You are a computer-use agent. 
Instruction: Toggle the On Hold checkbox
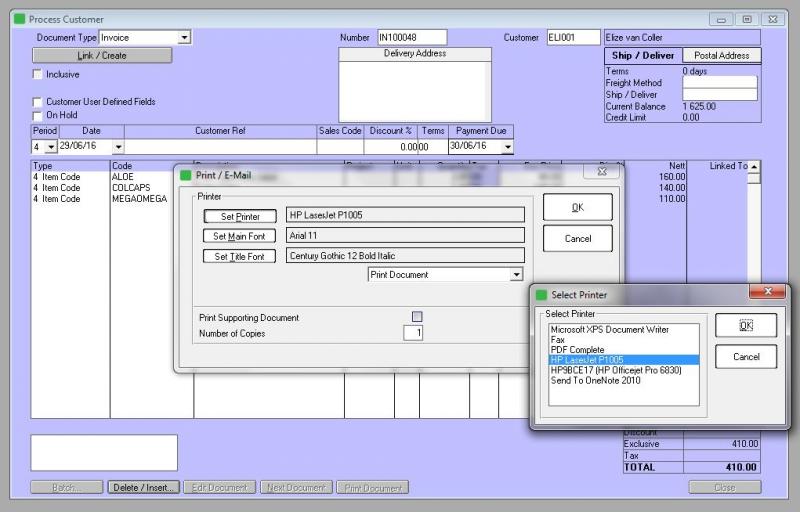(38, 115)
